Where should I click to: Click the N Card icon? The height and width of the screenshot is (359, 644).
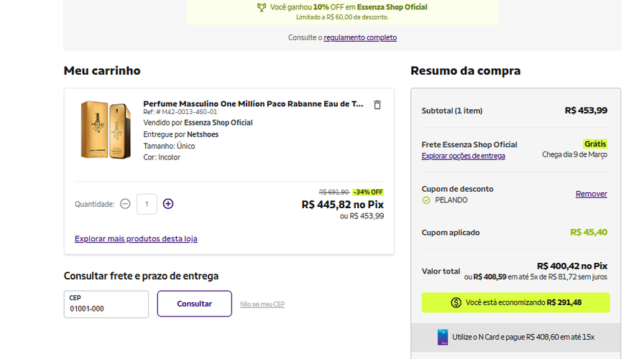tap(443, 337)
